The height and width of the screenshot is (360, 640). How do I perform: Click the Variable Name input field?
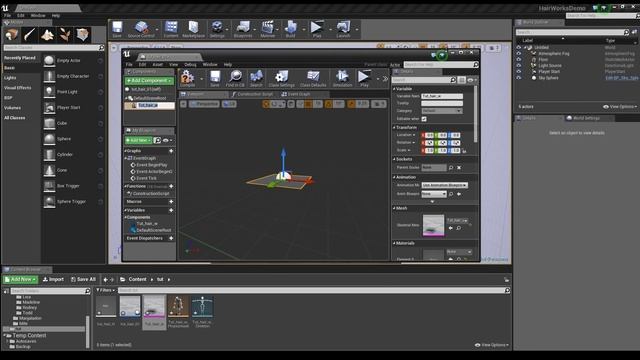pyautogui.click(x=442, y=96)
